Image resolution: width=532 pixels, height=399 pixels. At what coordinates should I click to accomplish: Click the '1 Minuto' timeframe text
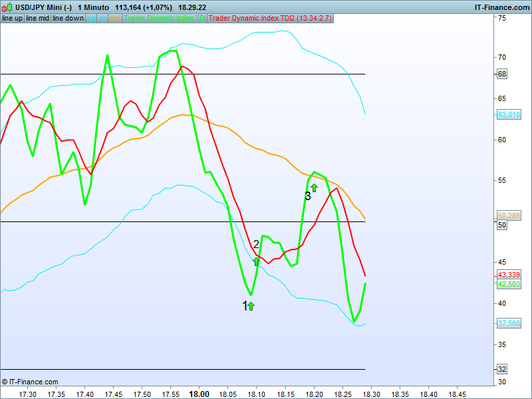(x=93, y=7)
